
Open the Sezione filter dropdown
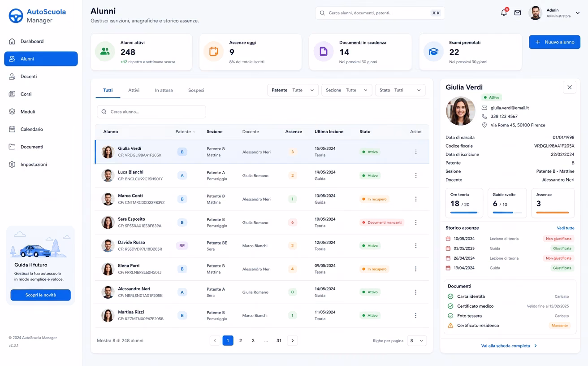point(347,90)
